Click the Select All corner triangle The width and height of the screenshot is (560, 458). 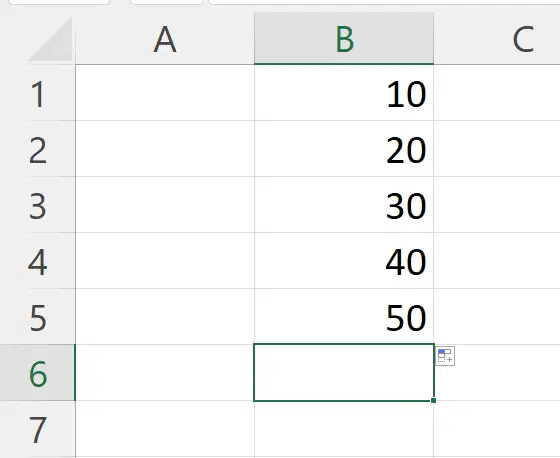pos(51,40)
